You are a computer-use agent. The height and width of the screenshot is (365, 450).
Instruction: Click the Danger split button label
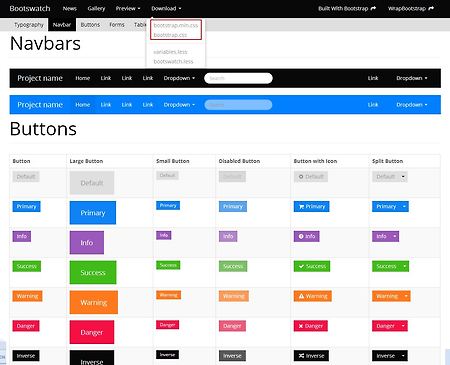tap(386, 326)
